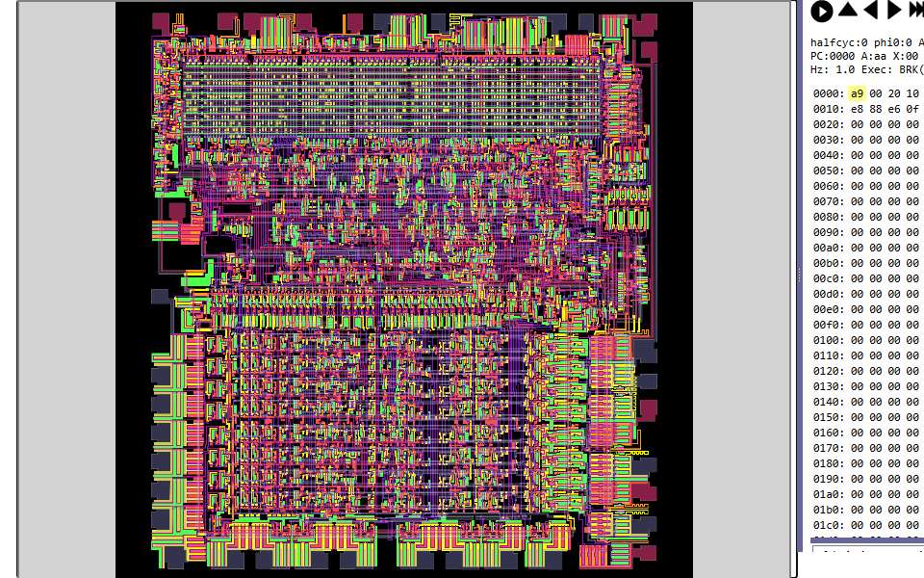The height and width of the screenshot is (578, 924).
Task: Start the simulation with the play button
Action: (821, 12)
